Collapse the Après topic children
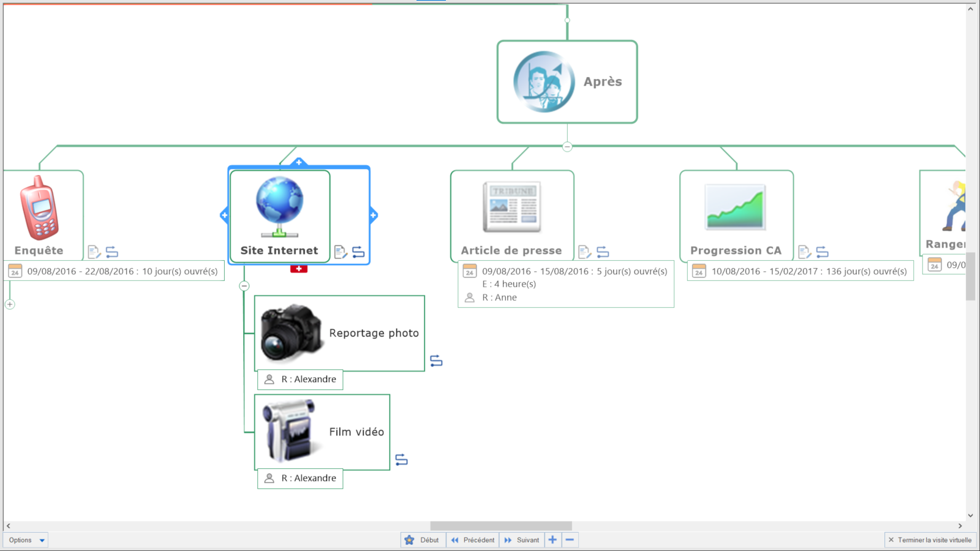The height and width of the screenshot is (551, 980). coord(567,146)
